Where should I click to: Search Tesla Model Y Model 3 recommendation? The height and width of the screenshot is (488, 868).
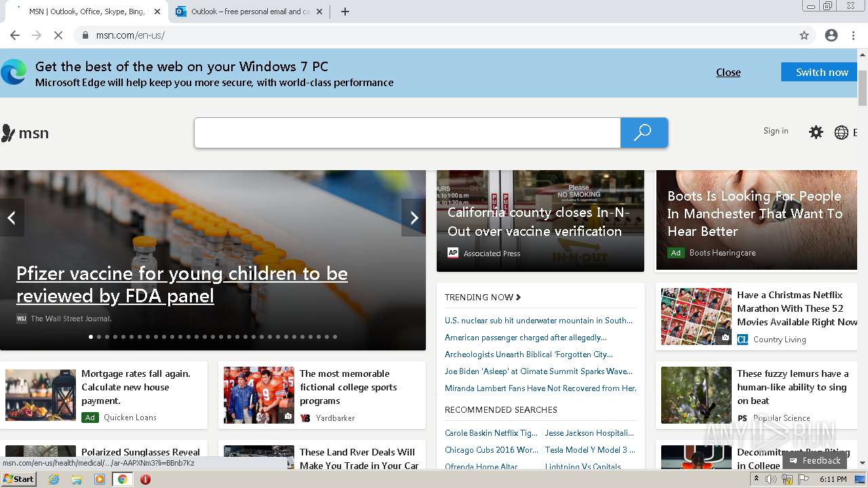[590, 450]
